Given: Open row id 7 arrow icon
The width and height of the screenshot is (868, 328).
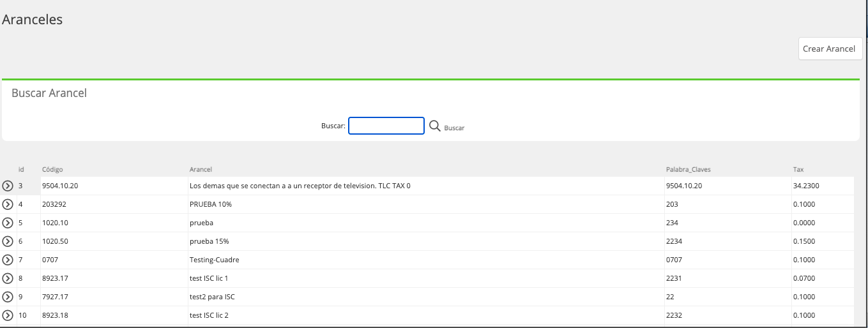Looking at the screenshot, I should pyautogui.click(x=8, y=260).
